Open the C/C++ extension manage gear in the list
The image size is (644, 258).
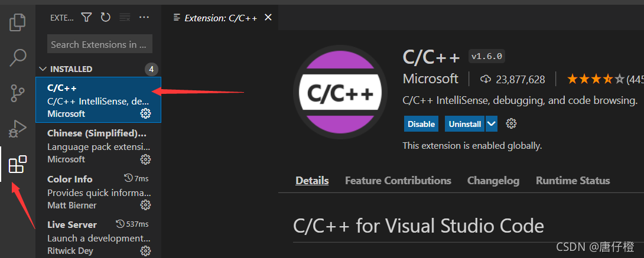pyautogui.click(x=145, y=113)
